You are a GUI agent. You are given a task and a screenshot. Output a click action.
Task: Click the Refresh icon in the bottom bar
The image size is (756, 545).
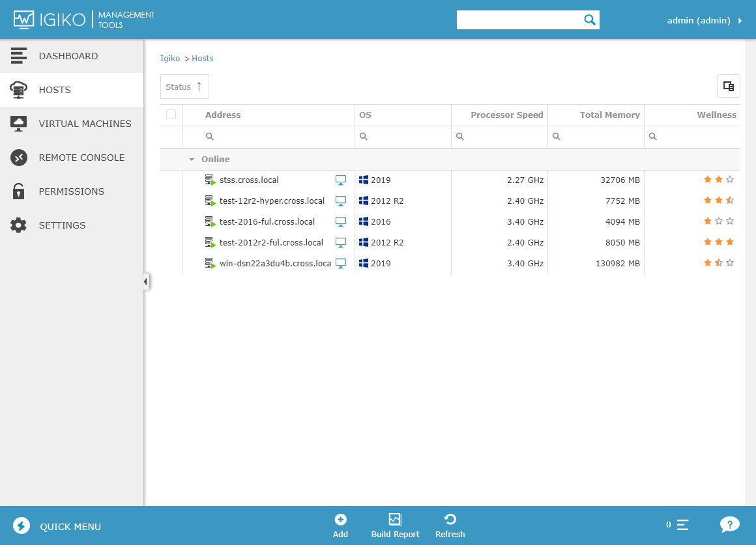pos(450,520)
